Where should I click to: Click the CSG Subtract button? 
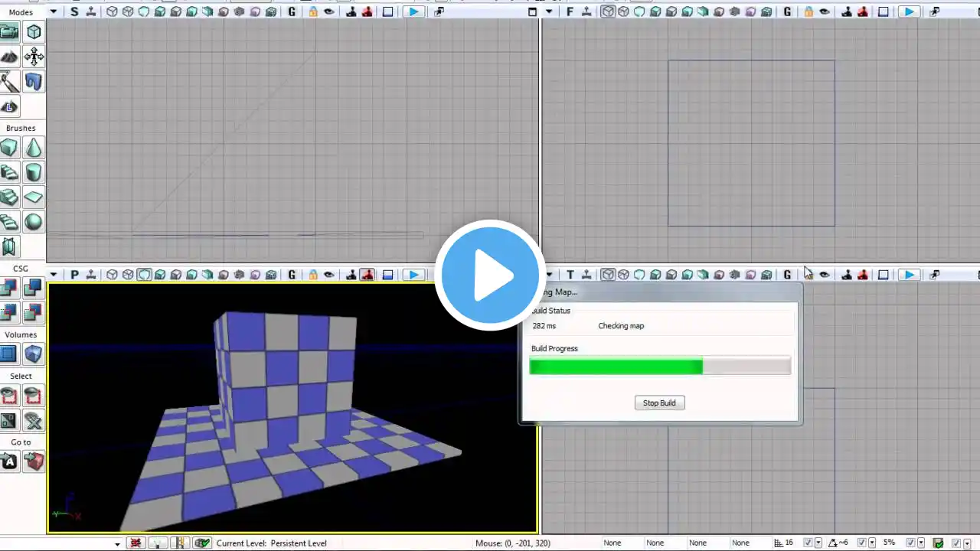tap(34, 288)
